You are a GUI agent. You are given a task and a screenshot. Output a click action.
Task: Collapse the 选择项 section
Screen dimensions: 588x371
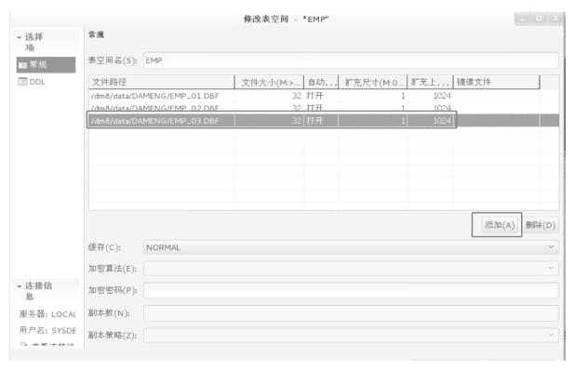point(20,37)
